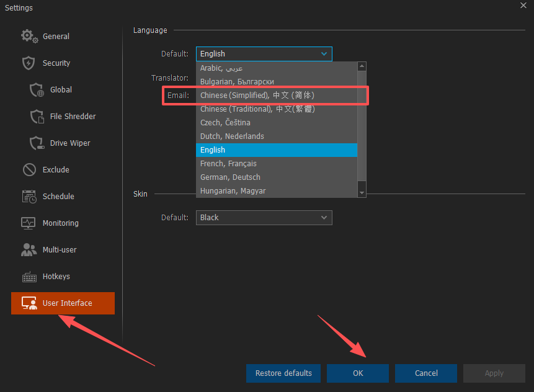
Task: Select the Monitoring pulse icon
Action: pyautogui.click(x=29, y=223)
